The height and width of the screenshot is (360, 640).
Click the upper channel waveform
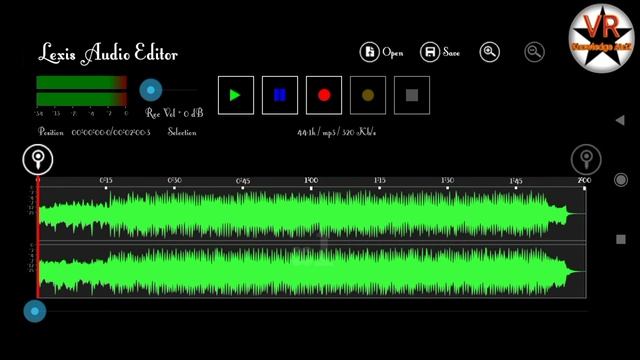point(312,214)
